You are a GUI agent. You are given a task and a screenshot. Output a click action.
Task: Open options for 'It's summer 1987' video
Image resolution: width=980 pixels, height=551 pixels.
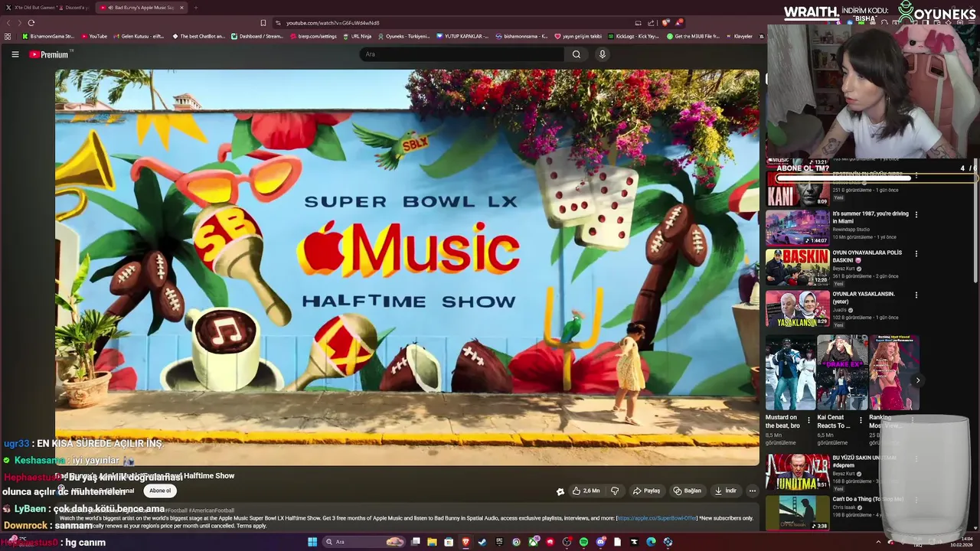click(x=916, y=214)
